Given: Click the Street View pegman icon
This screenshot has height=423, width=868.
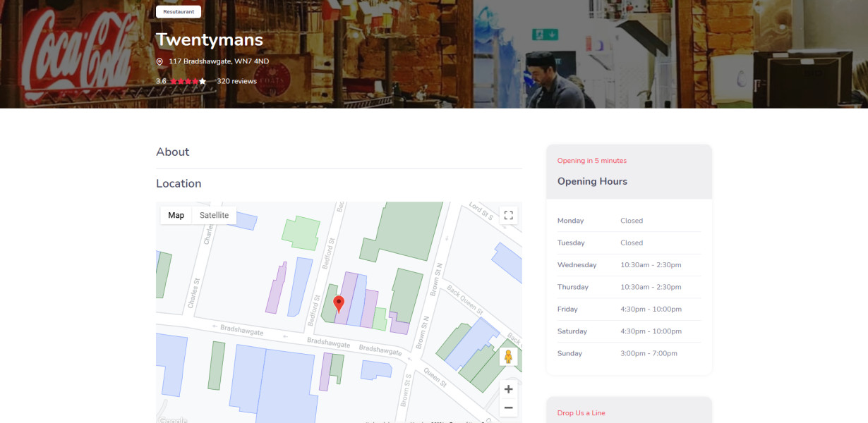Looking at the screenshot, I should click(x=508, y=357).
